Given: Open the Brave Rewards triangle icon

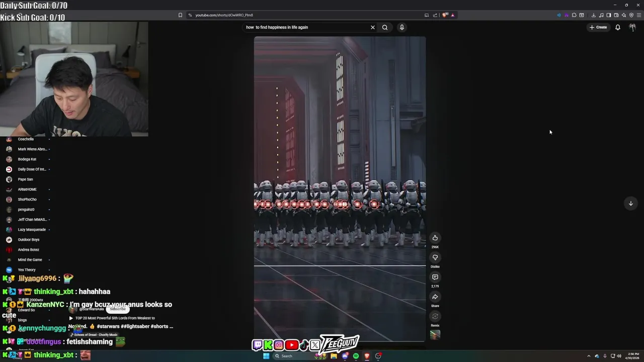Looking at the screenshot, I should tap(452, 15).
